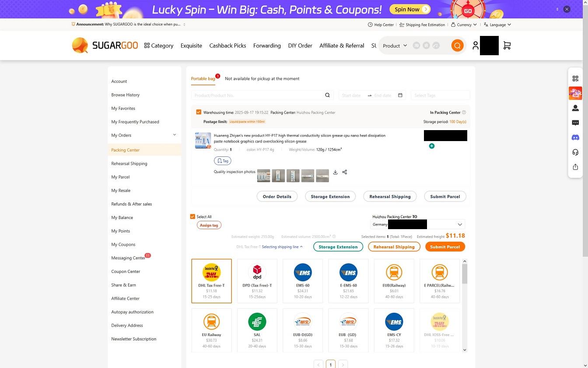Open the user profile icon in side panel
The width and height of the screenshot is (588, 368).
[x=575, y=108]
